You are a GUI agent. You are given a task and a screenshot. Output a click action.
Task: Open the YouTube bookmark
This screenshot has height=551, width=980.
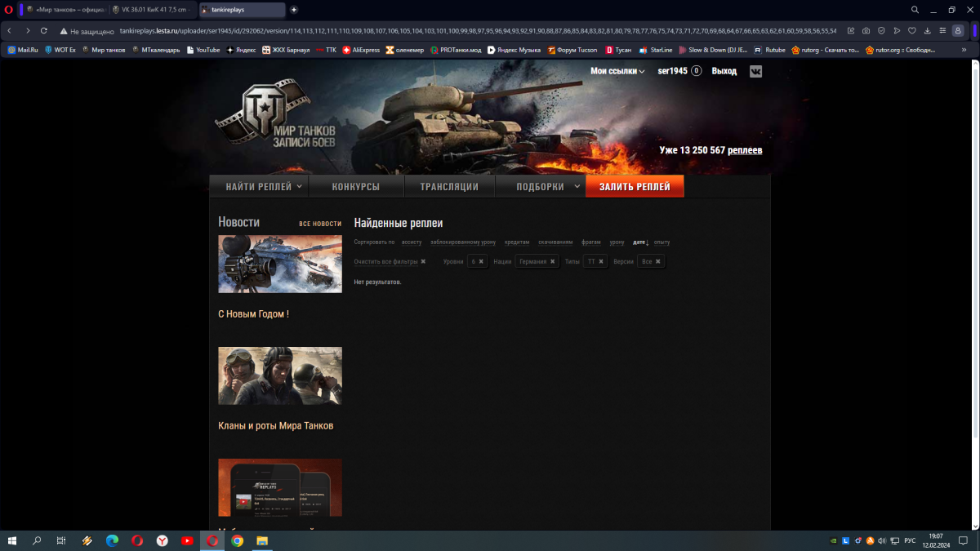click(203, 50)
